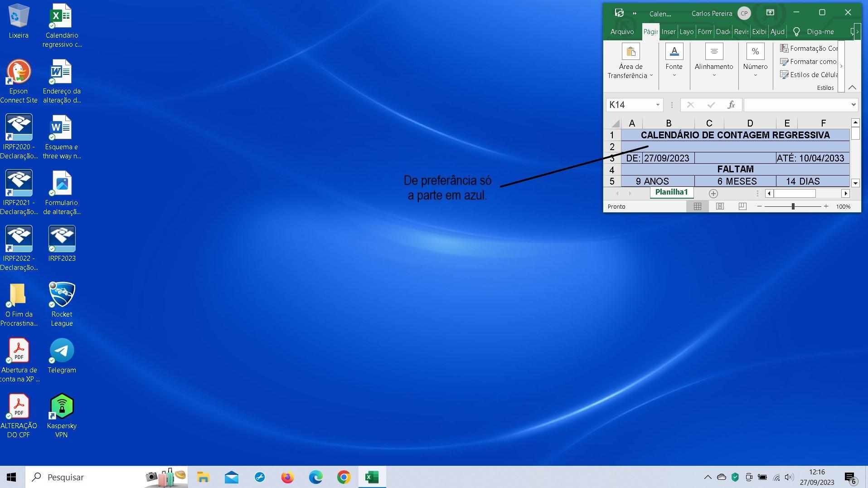Viewport: 868px width, 488px height.
Task: Select row 4 header
Action: (612, 170)
